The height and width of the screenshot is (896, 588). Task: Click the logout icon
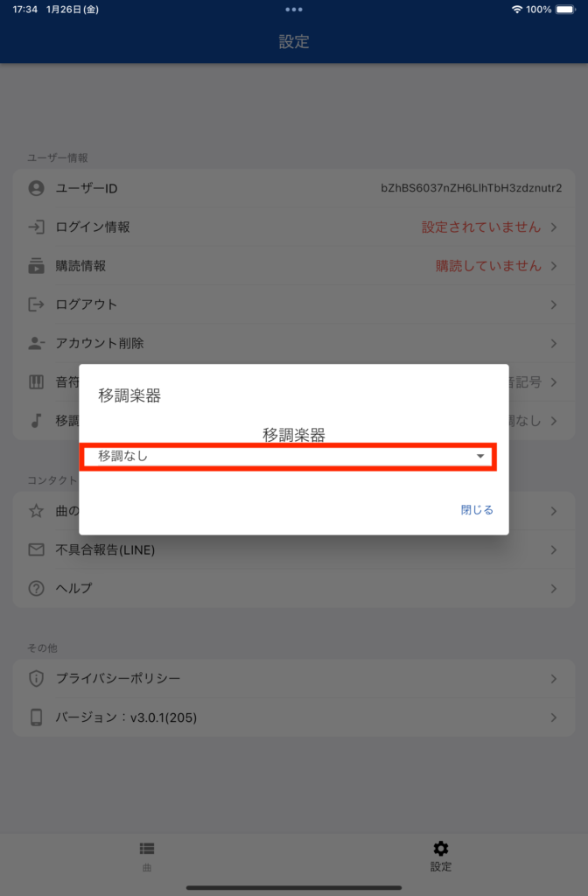click(36, 304)
